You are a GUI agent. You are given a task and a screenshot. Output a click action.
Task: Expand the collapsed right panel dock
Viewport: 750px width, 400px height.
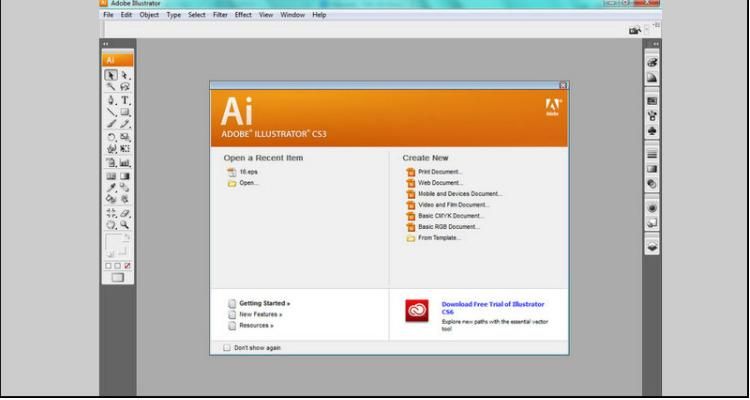pos(656,44)
